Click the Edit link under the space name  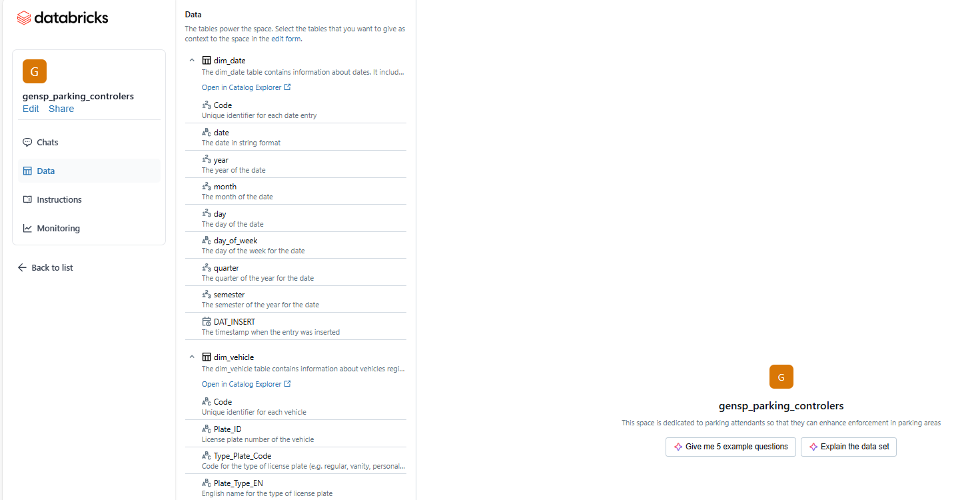[x=31, y=109]
